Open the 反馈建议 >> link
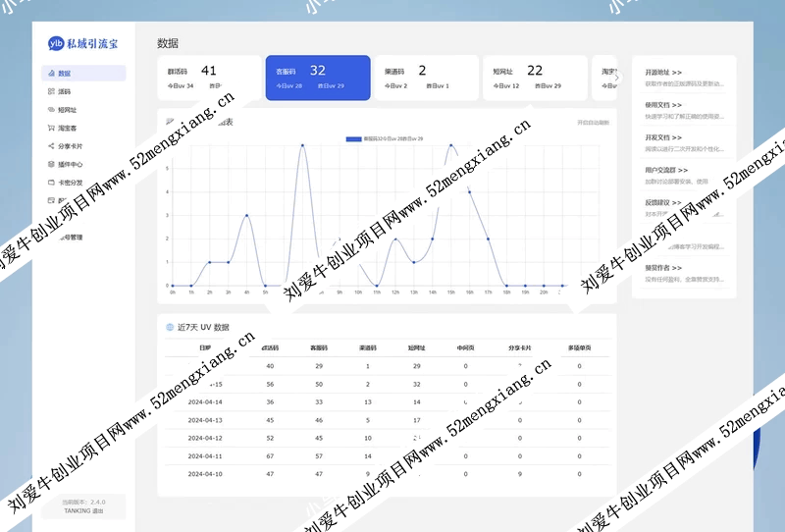 (663, 202)
